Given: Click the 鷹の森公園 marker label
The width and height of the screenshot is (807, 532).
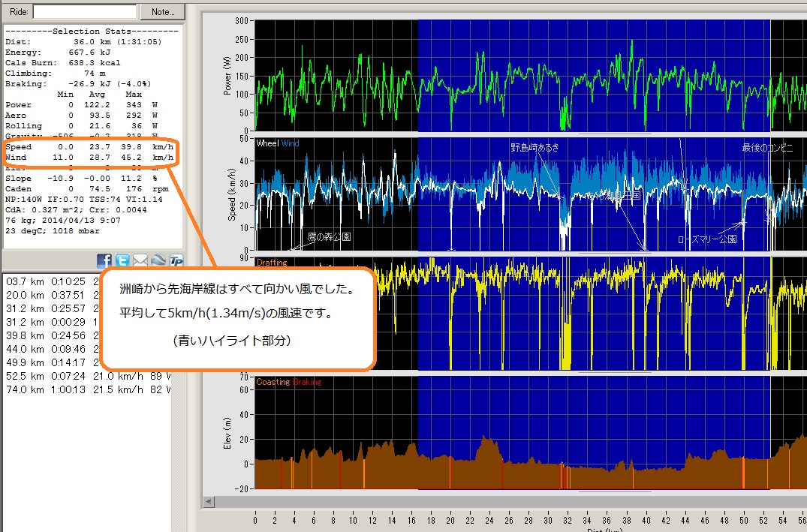Looking at the screenshot, I should click(329, 236).
